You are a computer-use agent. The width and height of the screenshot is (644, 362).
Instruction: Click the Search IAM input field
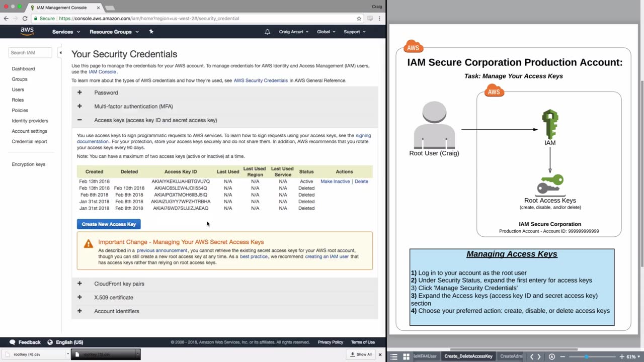(x=30, y=52)
